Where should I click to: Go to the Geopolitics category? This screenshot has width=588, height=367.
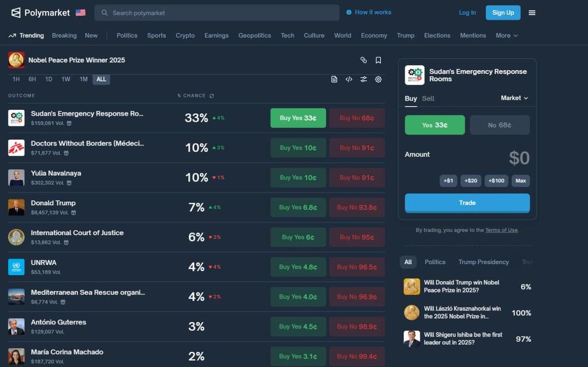(x=254, y=36)
